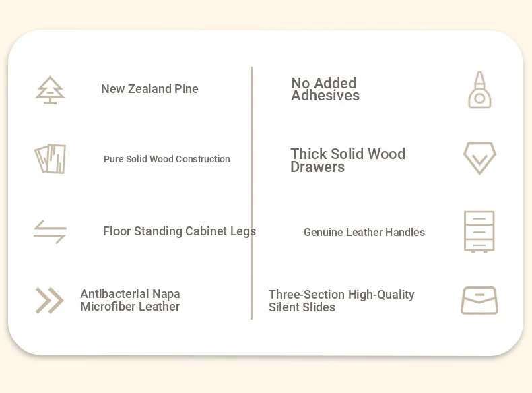
Task: Click the glue bottle icon
Action: tap(479, 90)
